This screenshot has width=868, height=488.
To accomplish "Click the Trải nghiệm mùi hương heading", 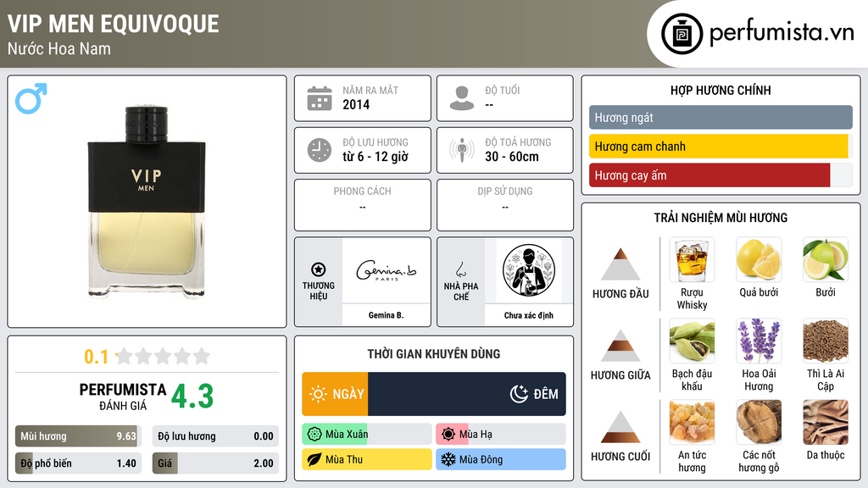I will [x=721, y=218].
